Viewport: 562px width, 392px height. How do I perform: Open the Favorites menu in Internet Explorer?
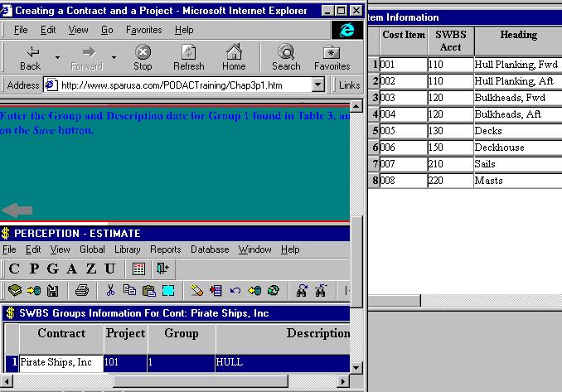point(143,30)
